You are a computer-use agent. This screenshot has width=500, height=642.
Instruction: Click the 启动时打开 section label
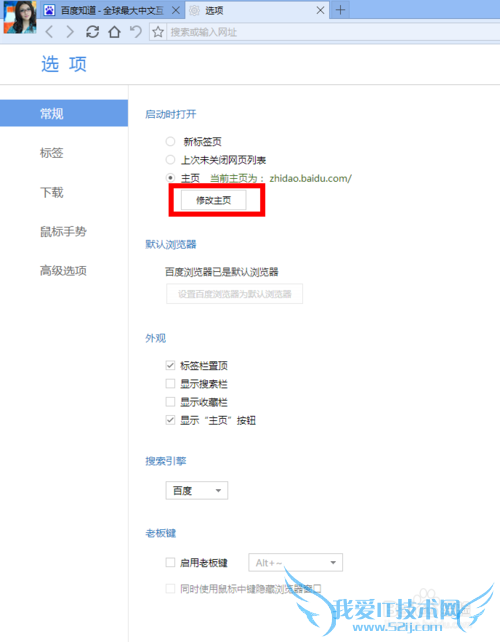[x=171, y=114]
